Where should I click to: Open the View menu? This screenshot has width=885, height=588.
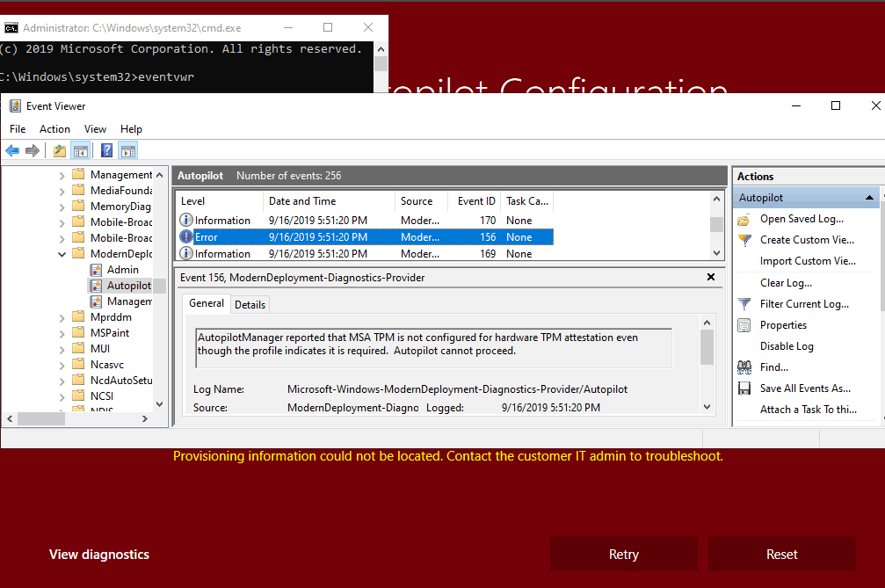[x=96, y=129]
